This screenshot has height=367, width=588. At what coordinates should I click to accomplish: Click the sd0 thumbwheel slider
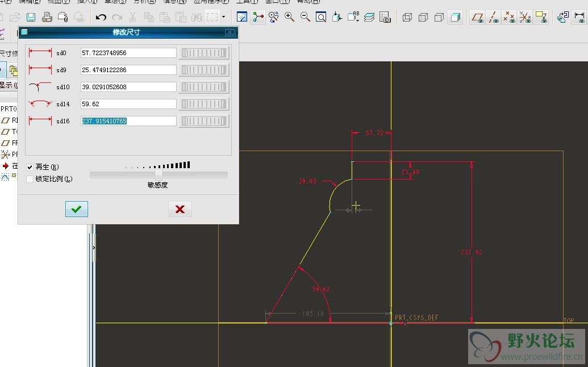(203, 53)
